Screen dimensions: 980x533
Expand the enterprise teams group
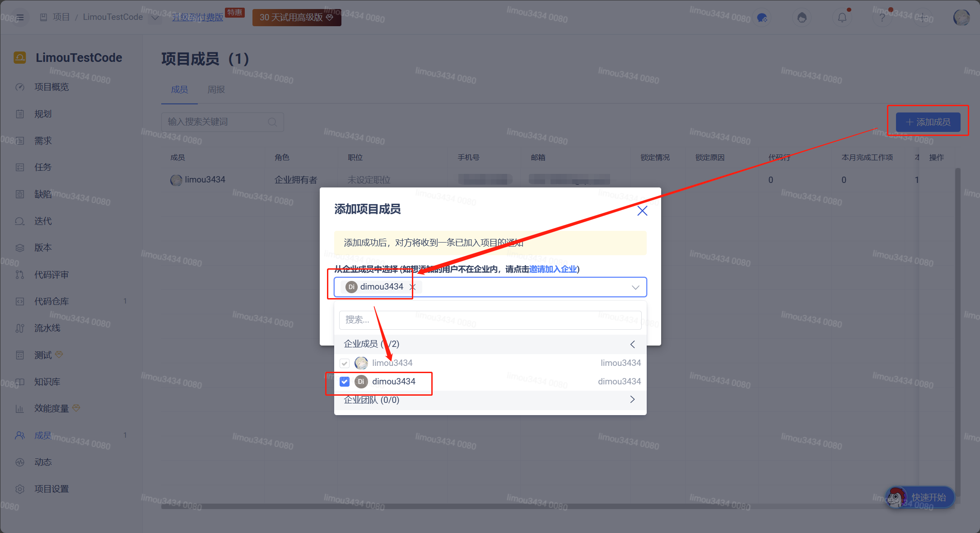[632, 399]
